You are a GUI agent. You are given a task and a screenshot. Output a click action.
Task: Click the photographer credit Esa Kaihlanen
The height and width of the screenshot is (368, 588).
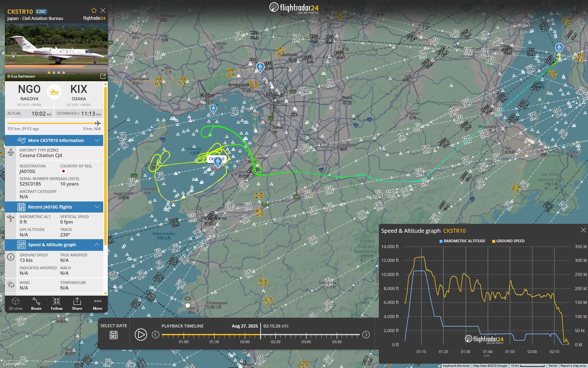(x=21, y=76)
